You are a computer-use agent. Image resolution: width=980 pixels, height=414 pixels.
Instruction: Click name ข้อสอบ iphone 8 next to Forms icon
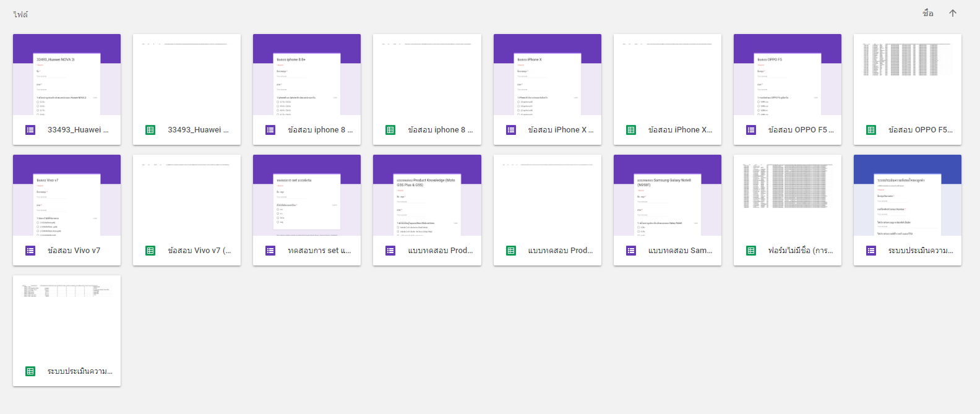click(x=320, y=130)
